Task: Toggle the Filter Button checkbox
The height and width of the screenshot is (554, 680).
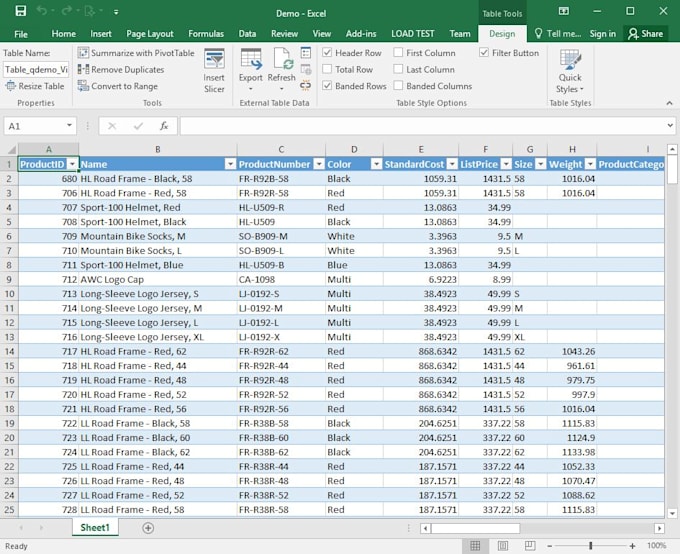Action: (x=484, y=52)
